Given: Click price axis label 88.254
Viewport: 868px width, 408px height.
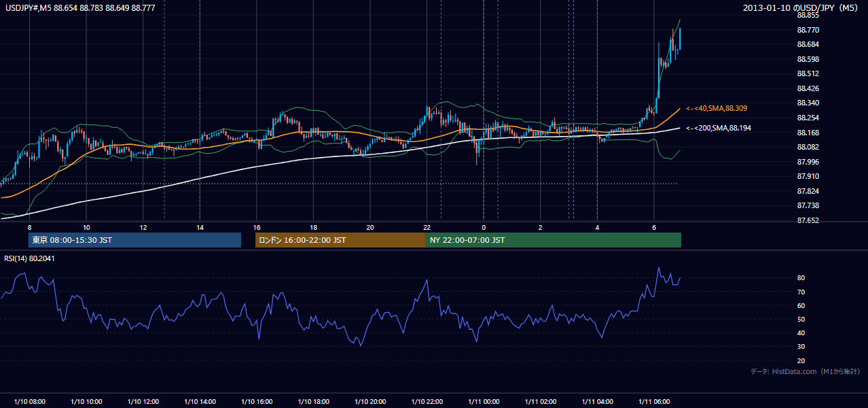Looking at the screenshot, I should pyautogui.click(x=809, y=118).
